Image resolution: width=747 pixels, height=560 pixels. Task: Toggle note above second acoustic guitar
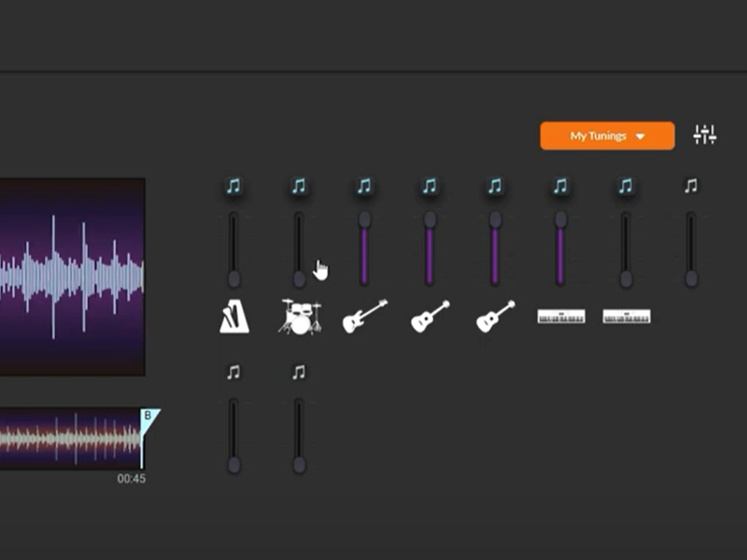495,186
